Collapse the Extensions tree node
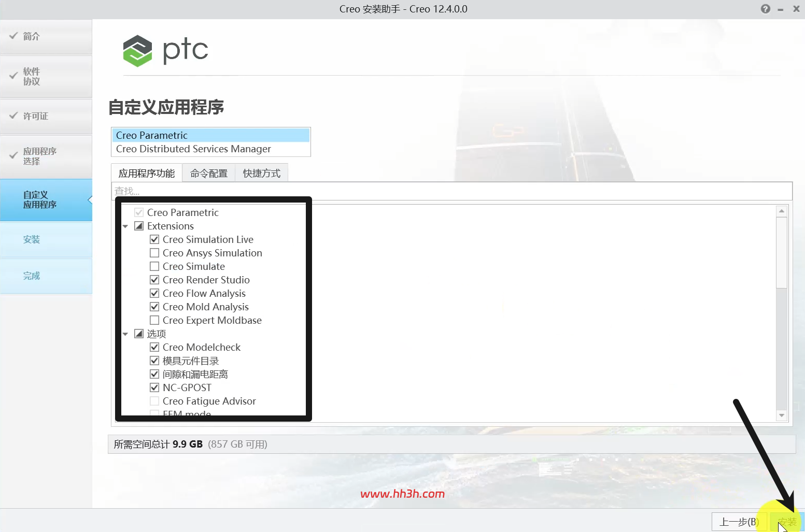805x532 pixels. click(x=125, y=226)
